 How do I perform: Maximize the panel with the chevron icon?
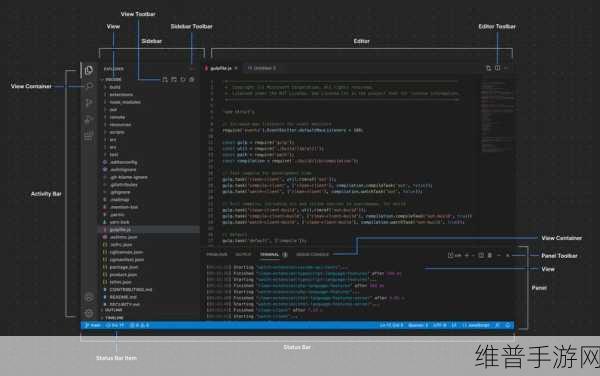tap(499, 255)
